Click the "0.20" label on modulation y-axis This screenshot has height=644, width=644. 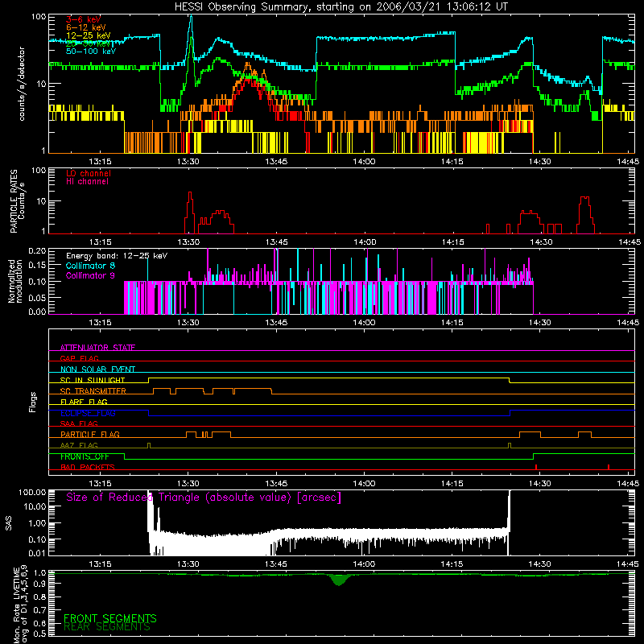37,251
